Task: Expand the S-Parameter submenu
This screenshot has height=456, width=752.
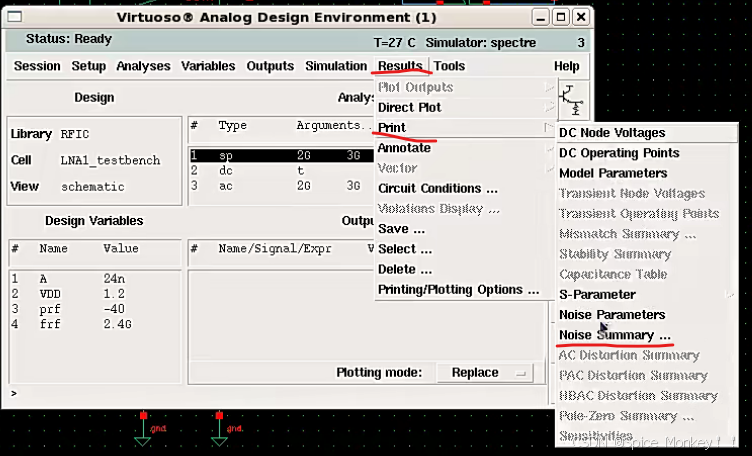Action: pos(646,294)
